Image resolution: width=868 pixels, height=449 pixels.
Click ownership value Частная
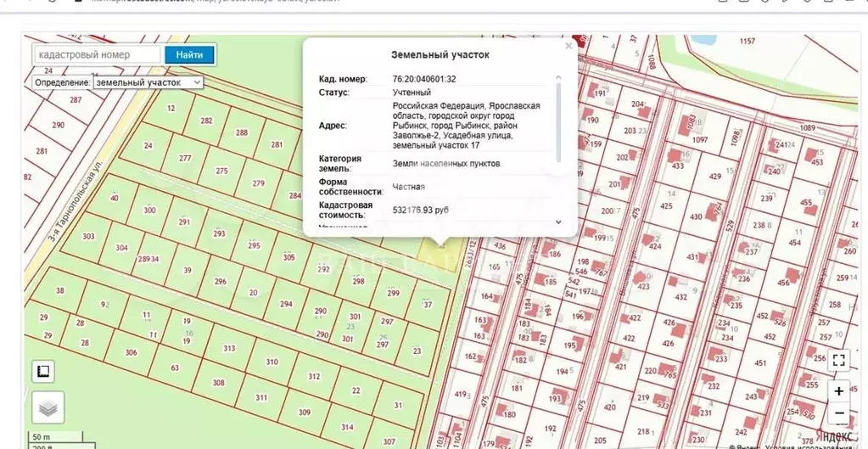pyautogui.click(x=409, y=187)
